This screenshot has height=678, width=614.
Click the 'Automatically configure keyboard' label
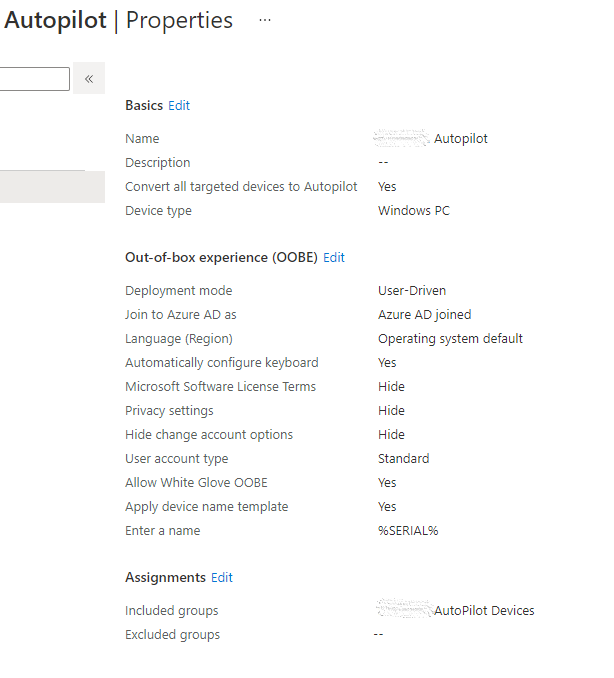(222, 363)
